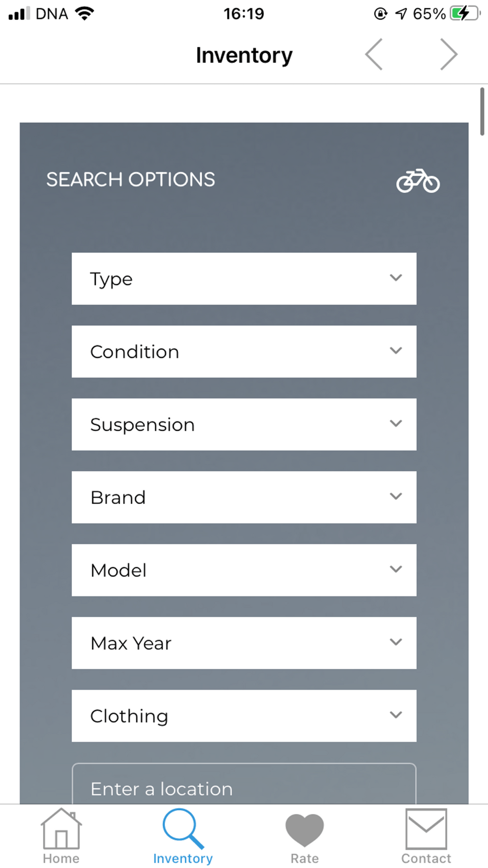Tap the back arrow in header
This screenshot has height=868, width=488.
[374, 55]
